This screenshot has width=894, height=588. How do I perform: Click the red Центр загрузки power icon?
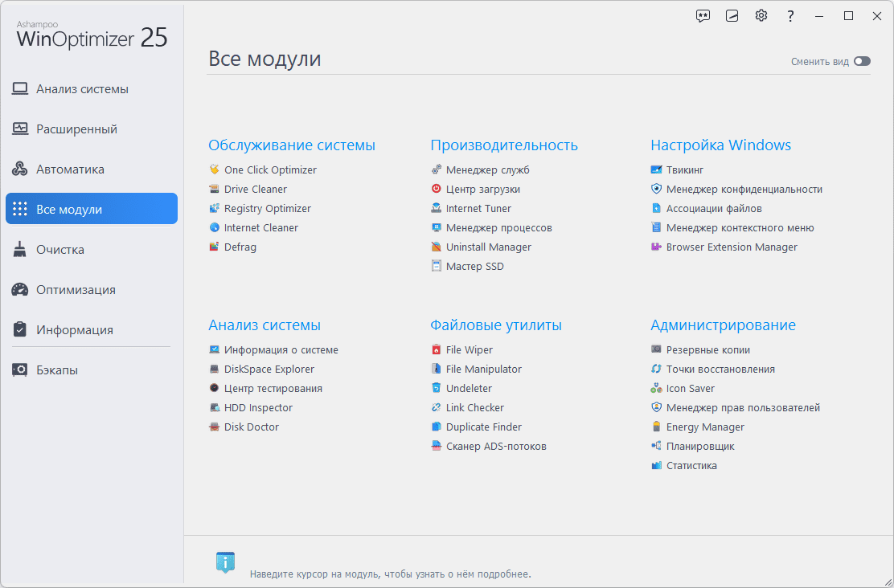click(x=437, y=189)
